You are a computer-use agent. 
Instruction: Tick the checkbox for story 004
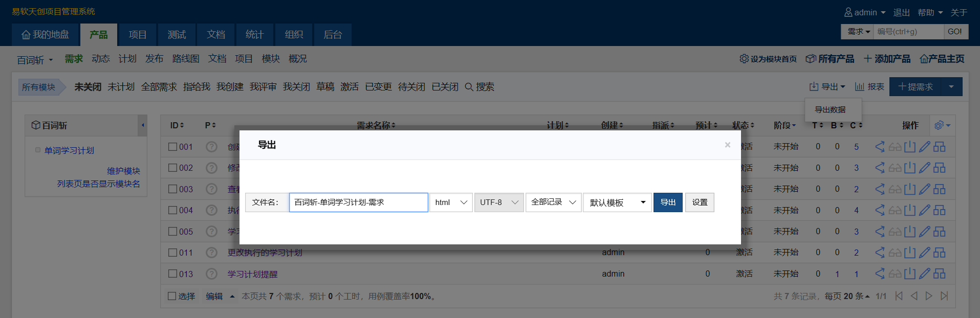coord(172,210)
